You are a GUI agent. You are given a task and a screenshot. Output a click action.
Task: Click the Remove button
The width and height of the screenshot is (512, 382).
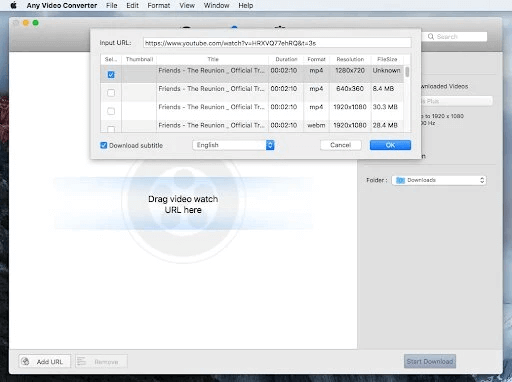[x=101, y=361]
